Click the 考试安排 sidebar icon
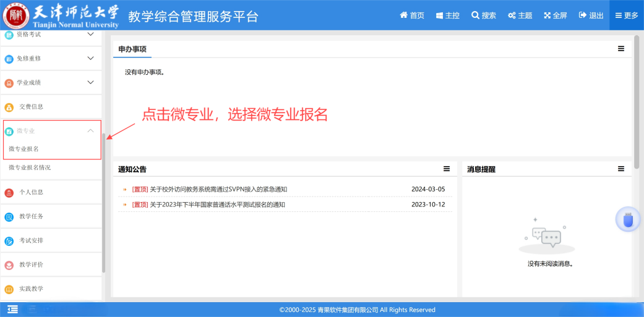This screenshot has height=317, width=644. [x=9, y=241]
